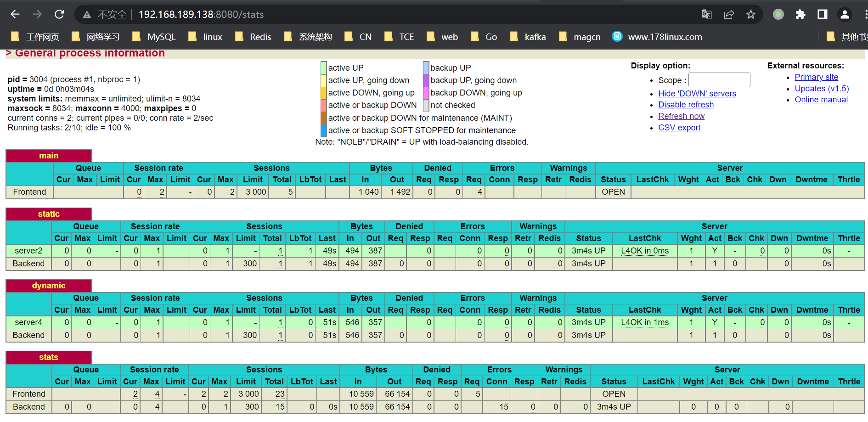This screenshot has height=422, width=868.
Task: Toggle the browser side panel icon
Action: pos(823,14)
